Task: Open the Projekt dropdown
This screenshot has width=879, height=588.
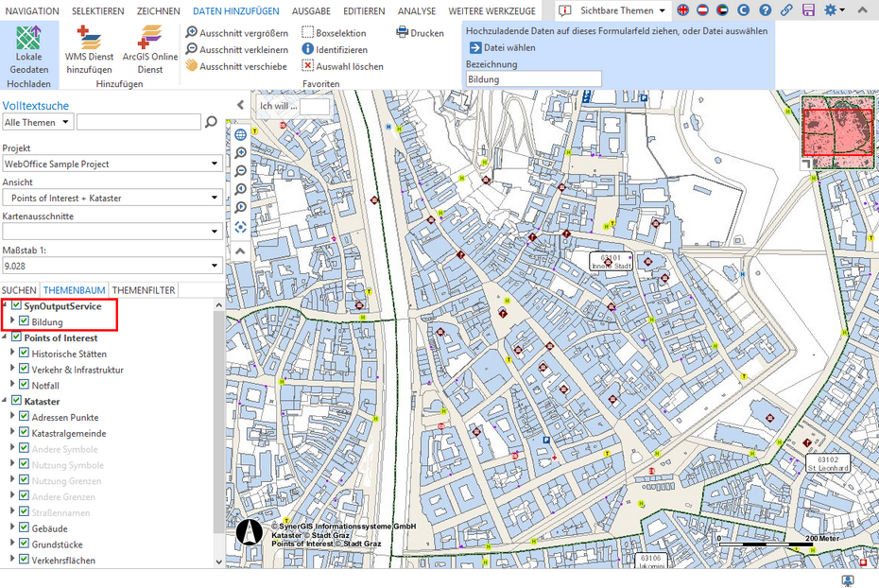Action: coord(215,164)
